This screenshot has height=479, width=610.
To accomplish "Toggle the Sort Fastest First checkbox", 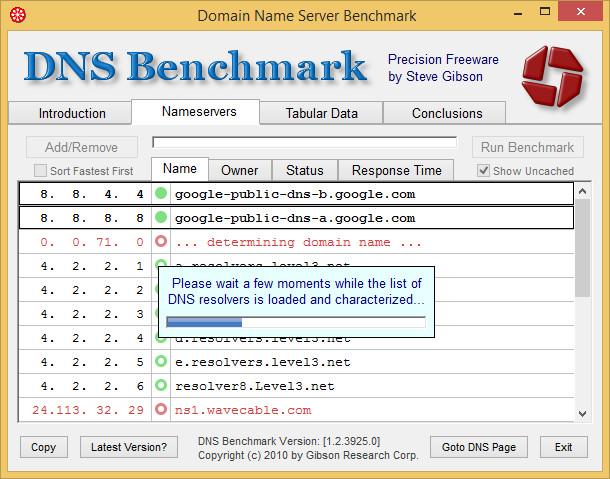I will pyautogui.click(x=40, y=170).
